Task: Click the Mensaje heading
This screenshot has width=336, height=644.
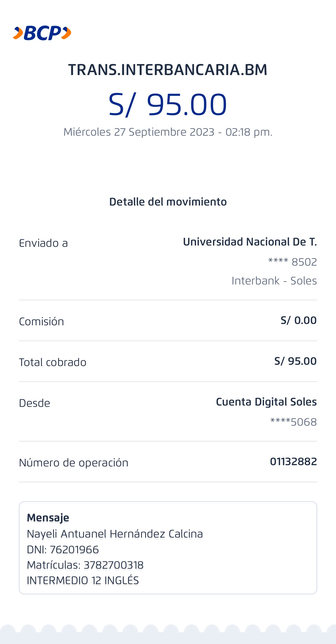Action: point(48,518)
